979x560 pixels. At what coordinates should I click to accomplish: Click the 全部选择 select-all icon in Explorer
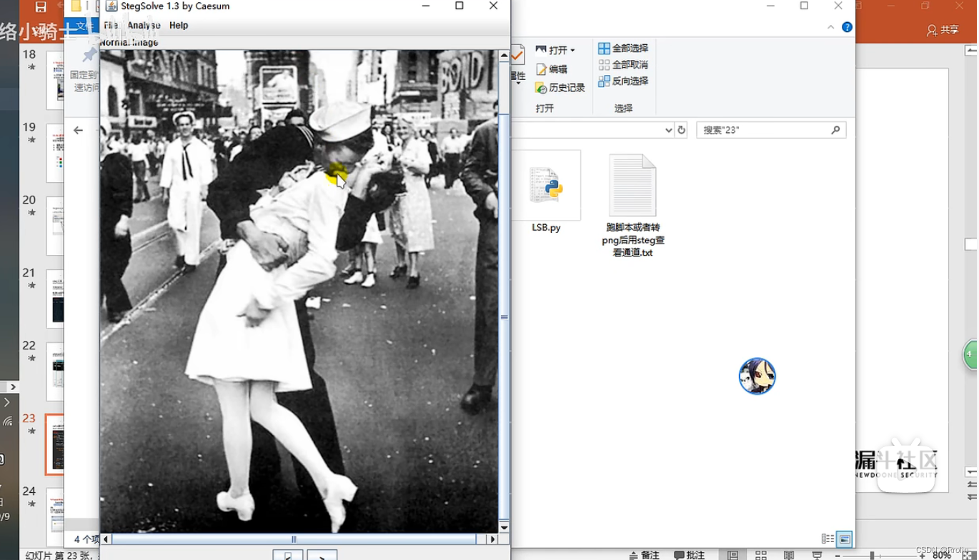(x=604, y=48)
